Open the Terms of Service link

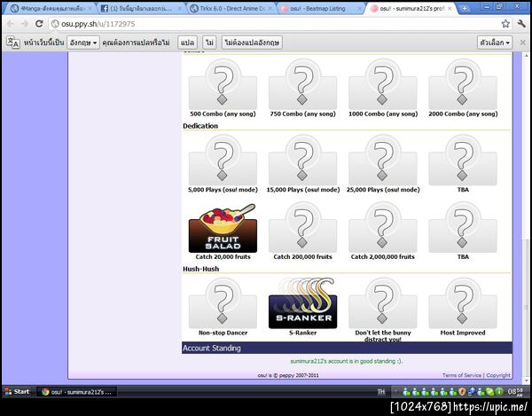point(461,375)
